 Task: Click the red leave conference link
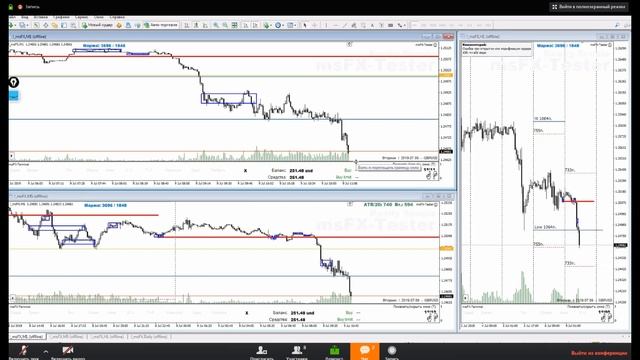(599, 353)
